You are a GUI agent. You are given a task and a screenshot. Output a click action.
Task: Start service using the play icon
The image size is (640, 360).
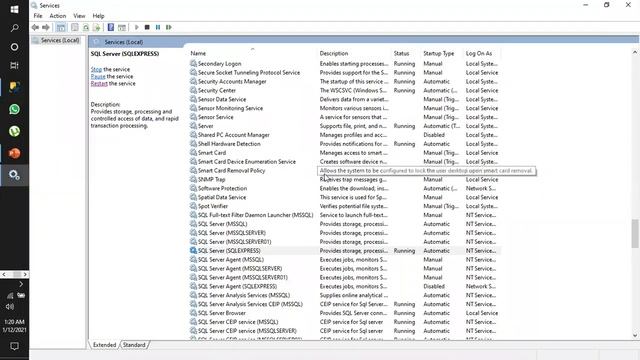137,27
